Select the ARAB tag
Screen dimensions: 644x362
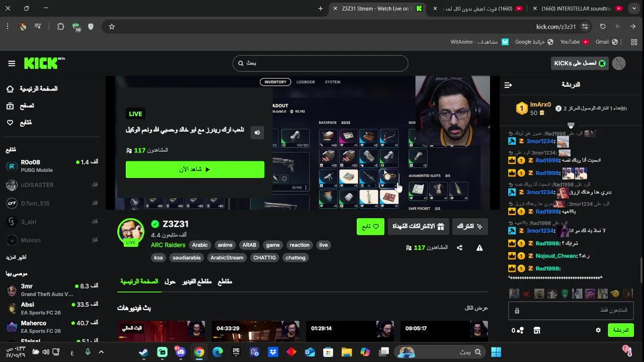coord(249,245)
